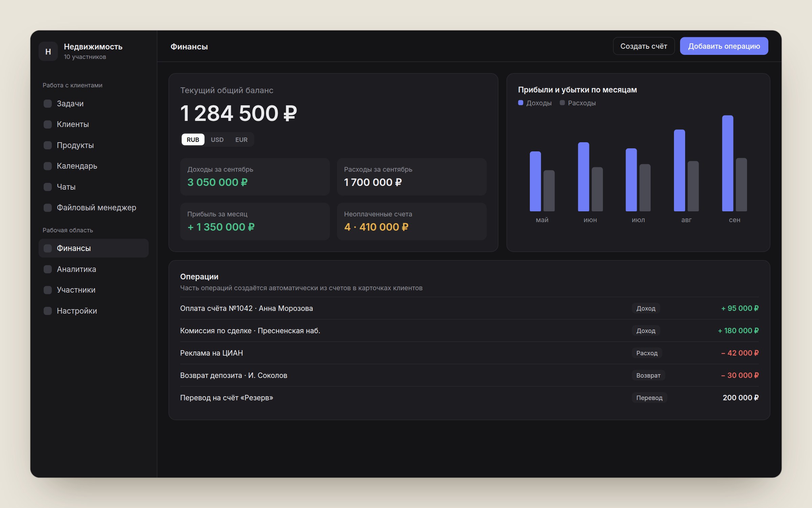The image size is (812, 508).
Task: Click the workspace avatar with letter Н
Action: tap(48, 51)
